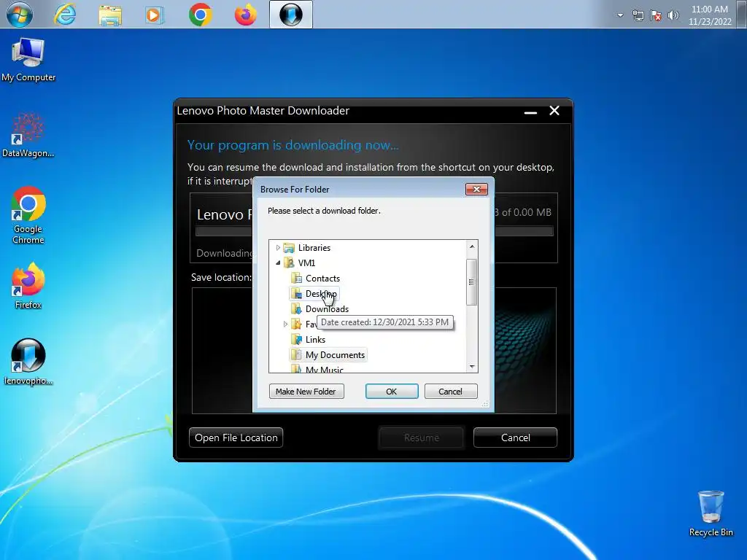Close the Lenovo Photo Master Downloader window

click(554, 111)
